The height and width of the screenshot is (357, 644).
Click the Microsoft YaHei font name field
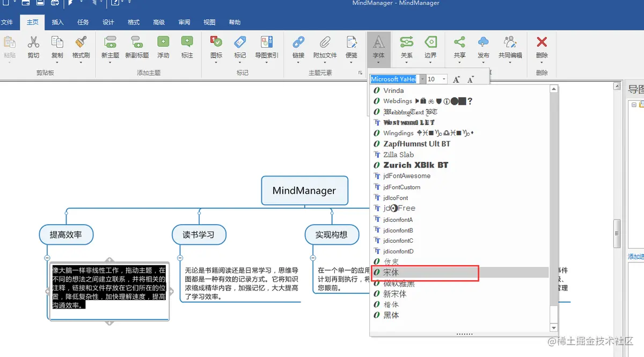tap(394, 79)
